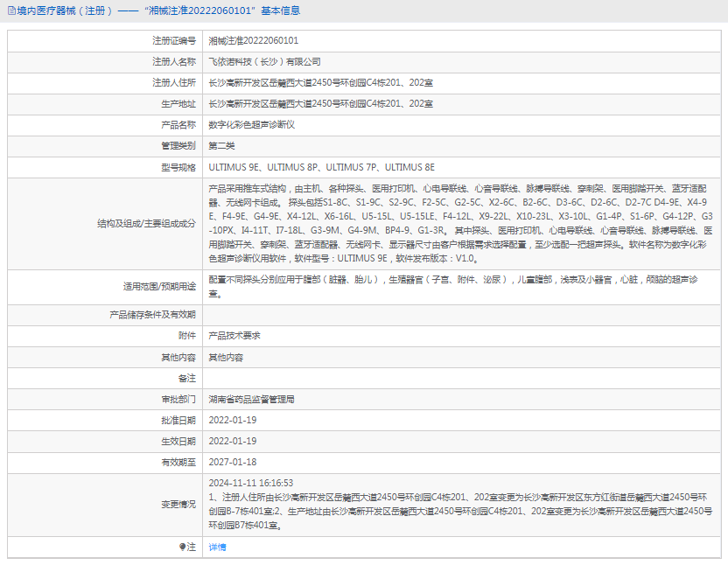Open the 详情 link
The height and width of the screenshot is (565, 728).
[217, 547]
